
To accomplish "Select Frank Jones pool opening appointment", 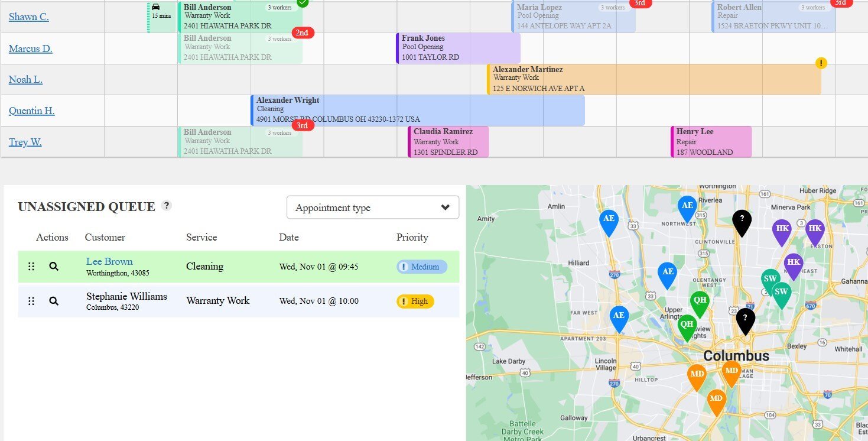I will [458, 48].
